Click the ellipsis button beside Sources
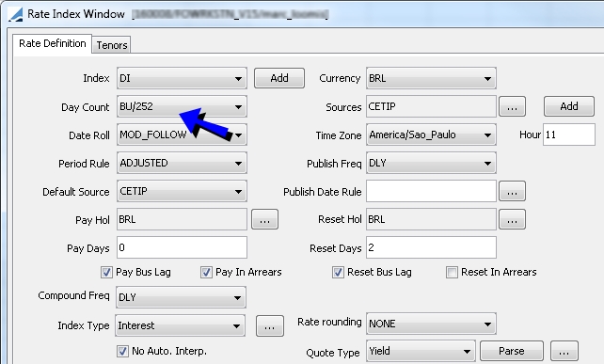The height and width of the screenshot is (364, 604). point(512,106)
